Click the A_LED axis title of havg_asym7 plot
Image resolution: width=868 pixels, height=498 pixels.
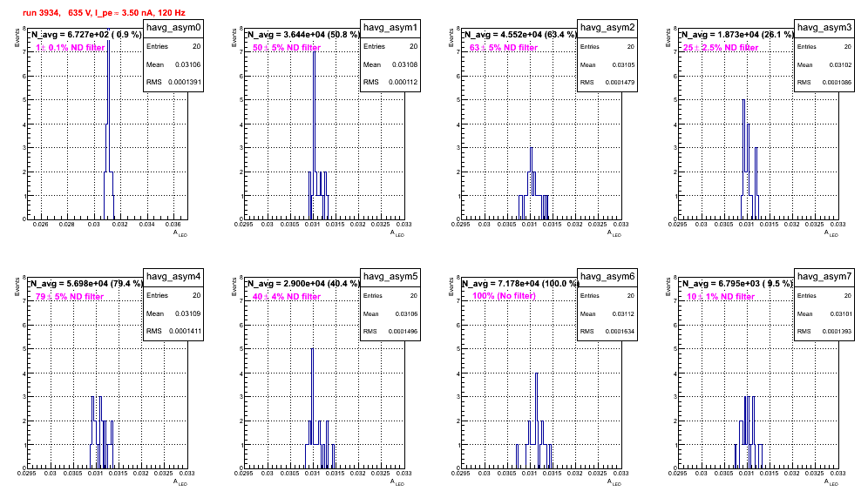coord(831,482)
